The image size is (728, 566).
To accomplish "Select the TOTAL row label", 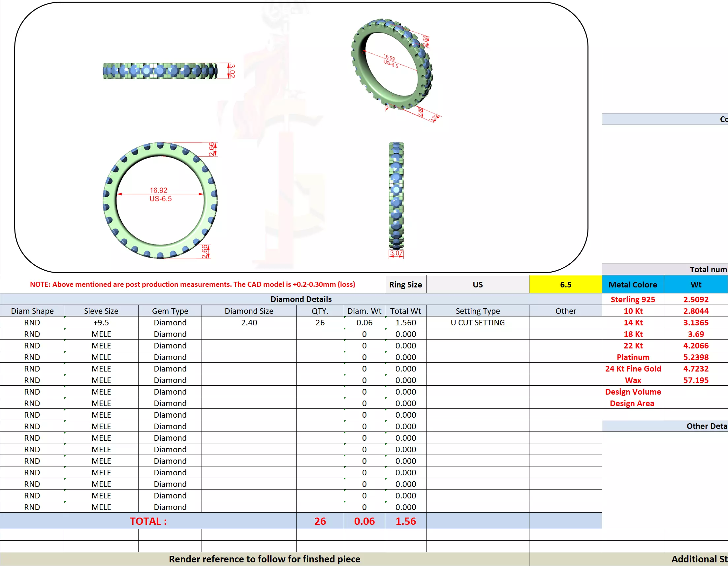I will pos(148,521).
